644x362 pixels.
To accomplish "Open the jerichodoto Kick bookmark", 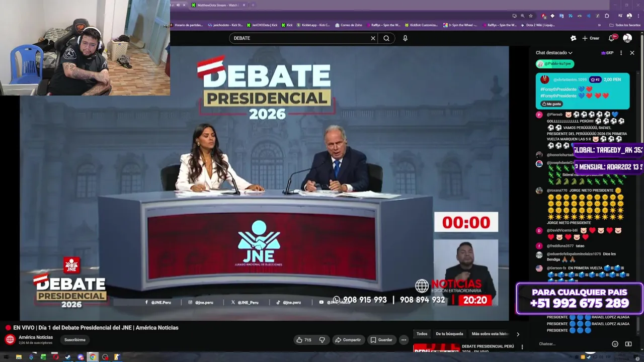I will point(225,25).
